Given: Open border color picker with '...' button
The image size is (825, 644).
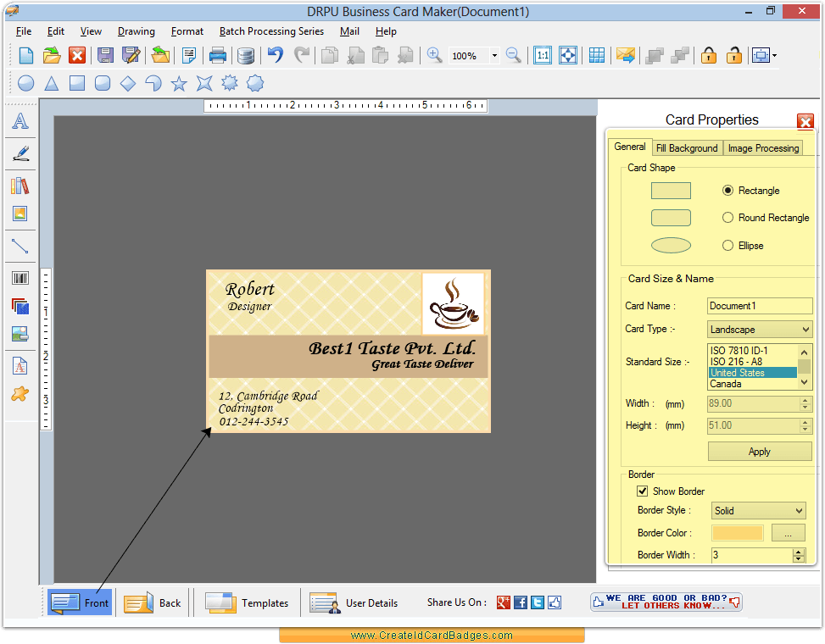Looking at the screenshot, I should [x=789, y=532].
